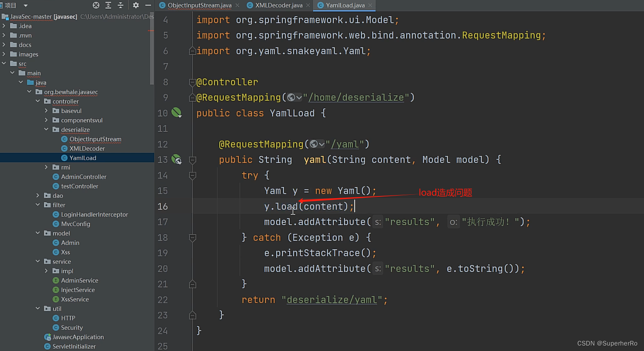The width and height of the screenshot is (644, 351).
Task: Click the locate/select opened file icon
Action: coord(96,5)
